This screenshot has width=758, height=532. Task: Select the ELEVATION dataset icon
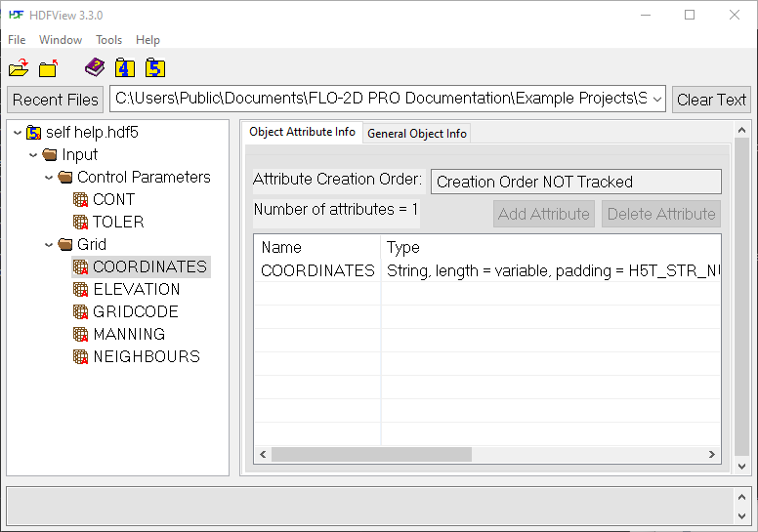coord(81,290)
